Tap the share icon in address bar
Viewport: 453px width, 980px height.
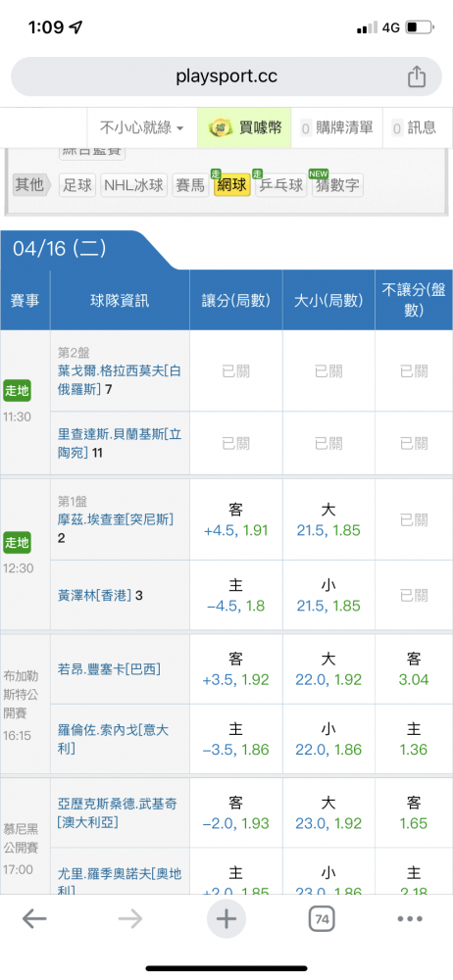tap(416, 76)
